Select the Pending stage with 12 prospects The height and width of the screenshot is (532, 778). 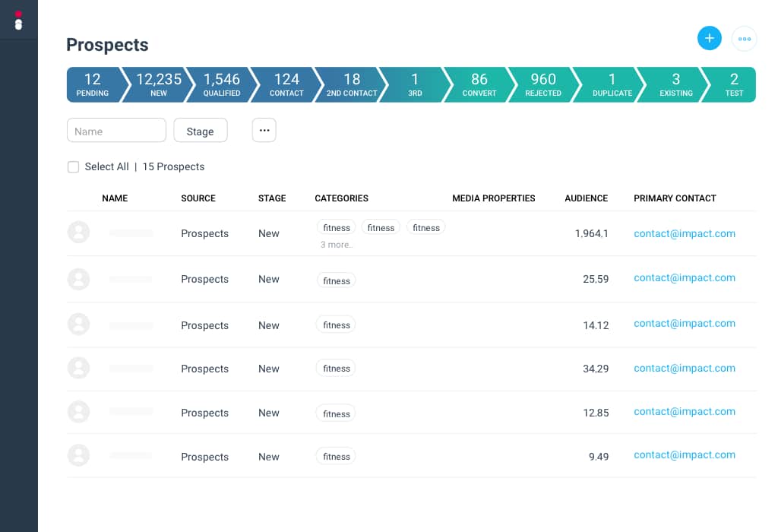93,84
